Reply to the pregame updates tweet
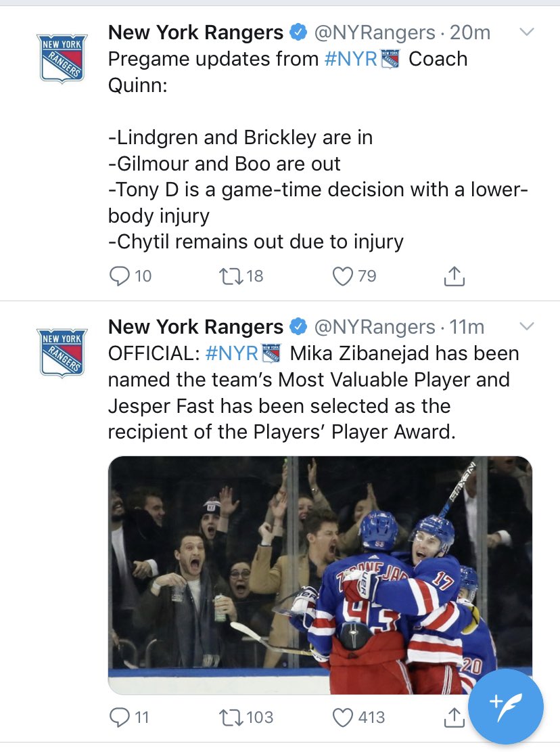 point(119,276)
